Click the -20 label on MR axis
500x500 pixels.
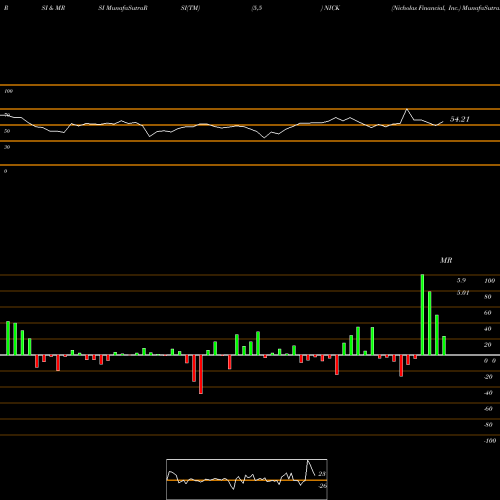(488, 377)
